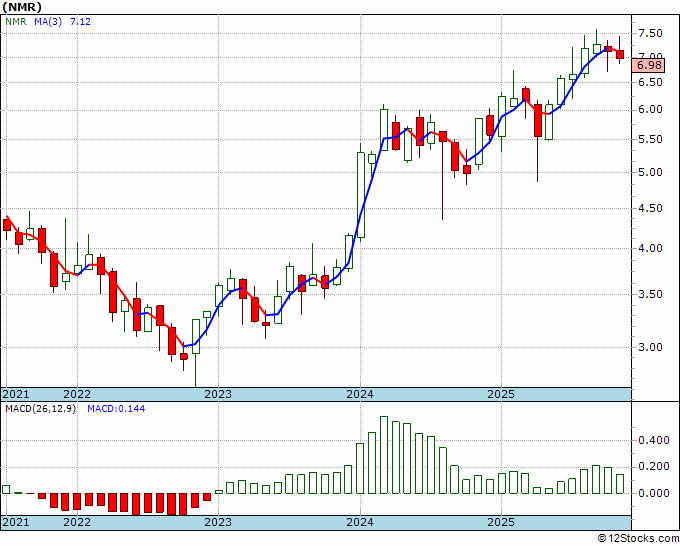
Task: Click the 6.50 price axis label
Action: (650, 82)
